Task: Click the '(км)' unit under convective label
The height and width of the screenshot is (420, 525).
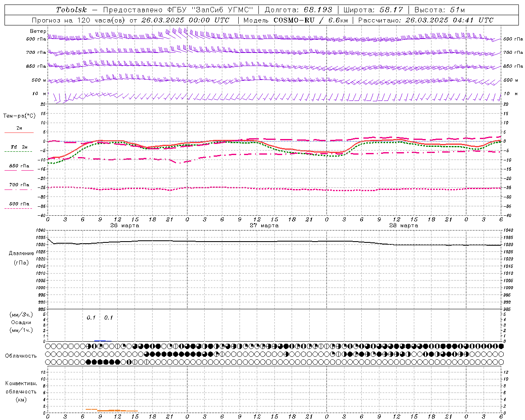Action: [21, 399]
